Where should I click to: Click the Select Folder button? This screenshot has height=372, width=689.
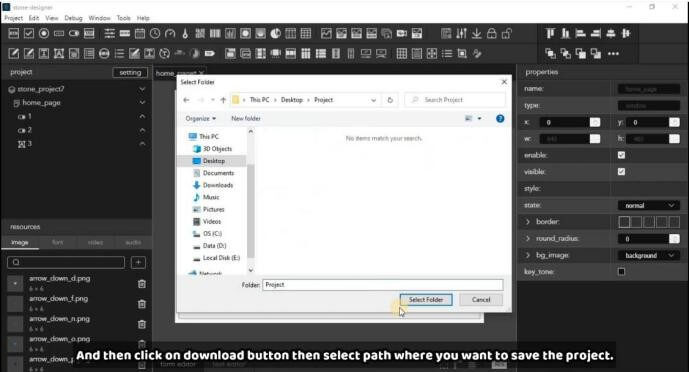click(426, 300)
